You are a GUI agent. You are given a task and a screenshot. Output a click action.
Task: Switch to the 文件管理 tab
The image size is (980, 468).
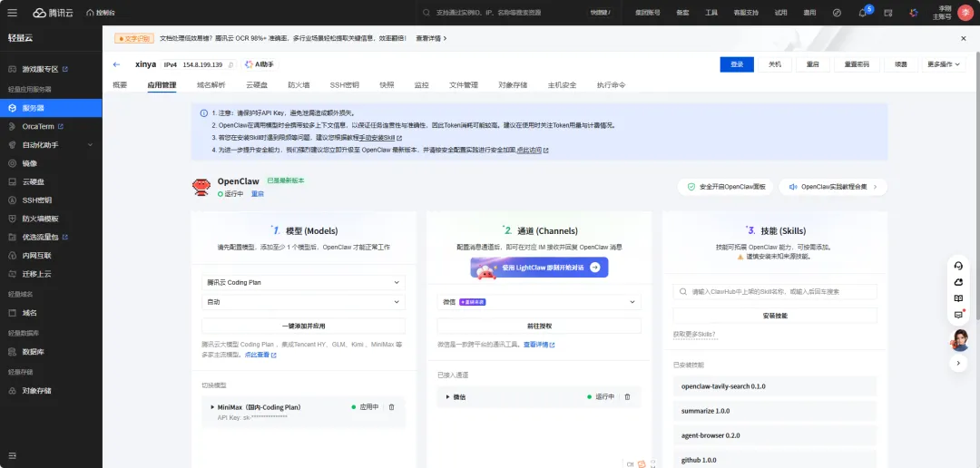tap(463, 85)
